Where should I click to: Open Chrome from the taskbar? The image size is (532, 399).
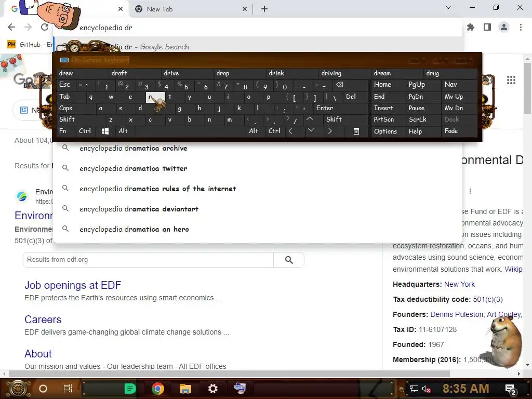(158, 389)
